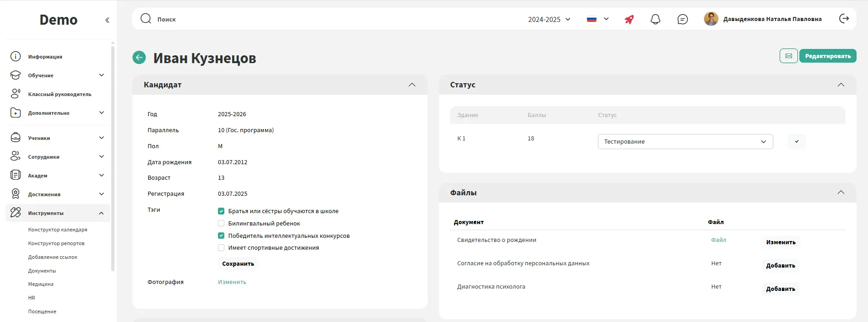Click the logout icon

844,19
